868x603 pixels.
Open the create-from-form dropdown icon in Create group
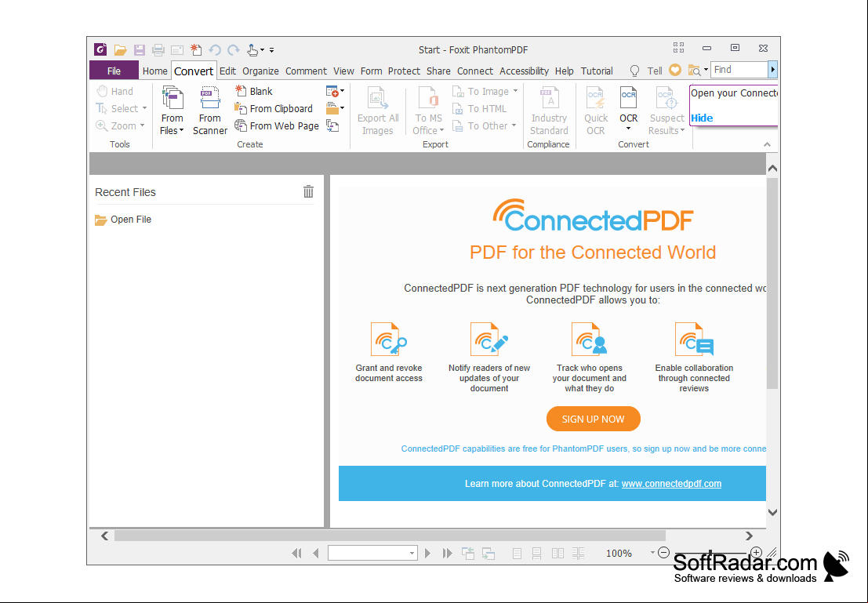(336, 92)
